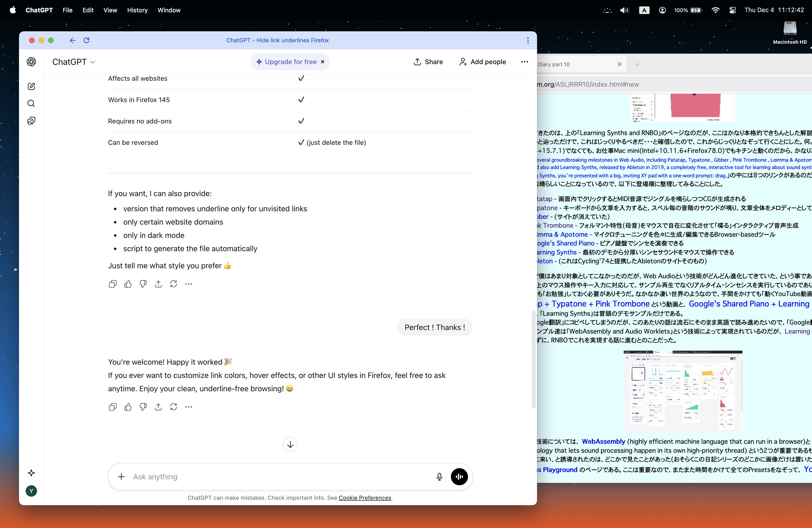Expand the ChatGPT model selector dropdown
Image resolution: width=812 pixels, height=528 pixels.
tap(73, 62)
